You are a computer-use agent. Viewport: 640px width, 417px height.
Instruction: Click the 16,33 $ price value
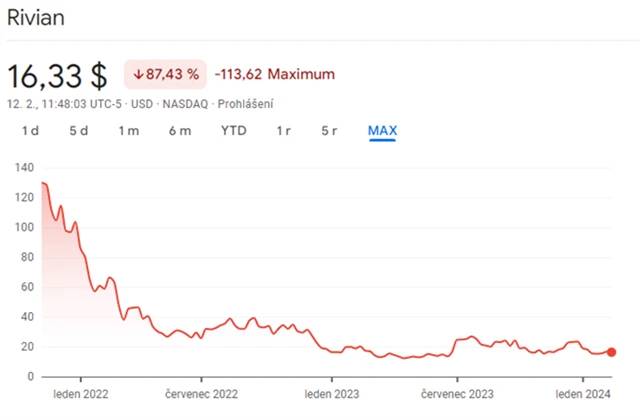tap(60, 75)
